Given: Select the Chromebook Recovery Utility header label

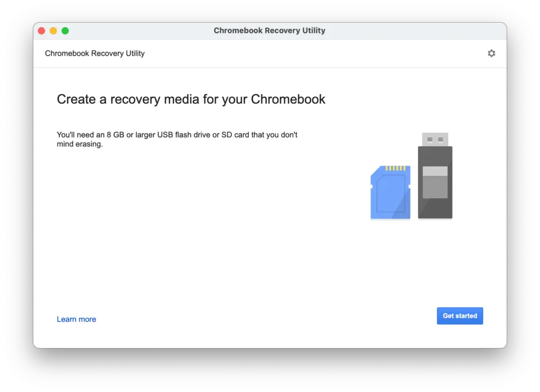Looking at the screenshot, I should pos(94,53).
